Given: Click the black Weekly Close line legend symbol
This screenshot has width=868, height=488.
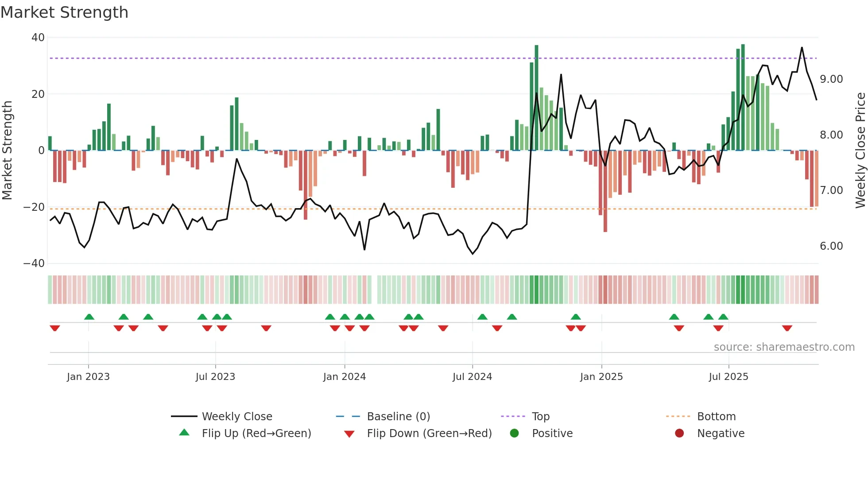Looking at the screenshot, I should (184, 416).
